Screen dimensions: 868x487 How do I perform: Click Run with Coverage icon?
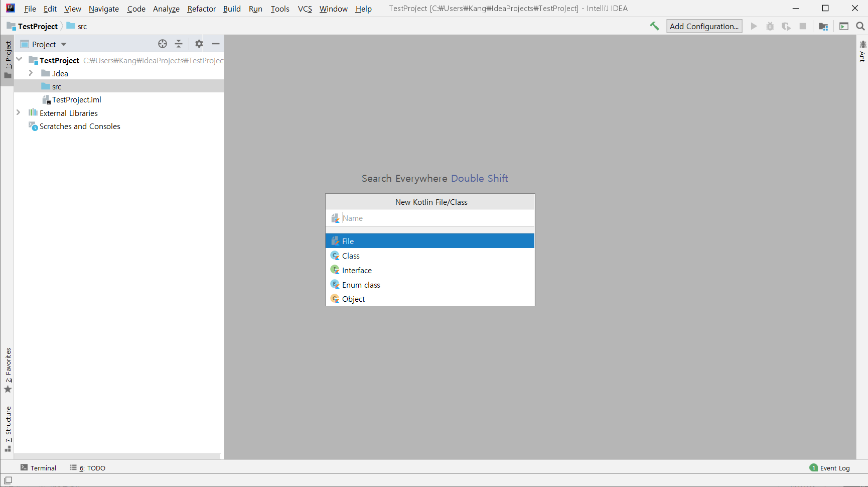(786, 26)
